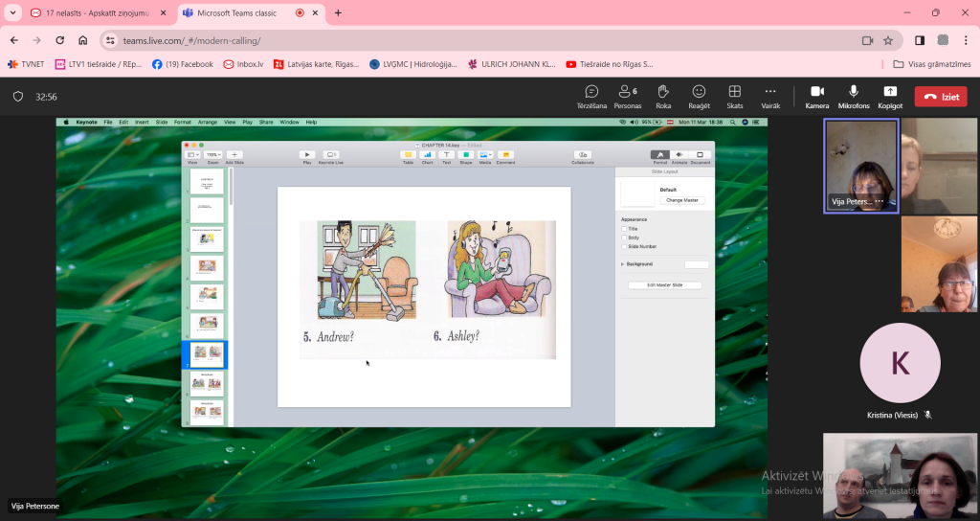Open the Arrange menu in the Keynote menu bar
This screenshot has width=980, height=521.
coord(208,123)
